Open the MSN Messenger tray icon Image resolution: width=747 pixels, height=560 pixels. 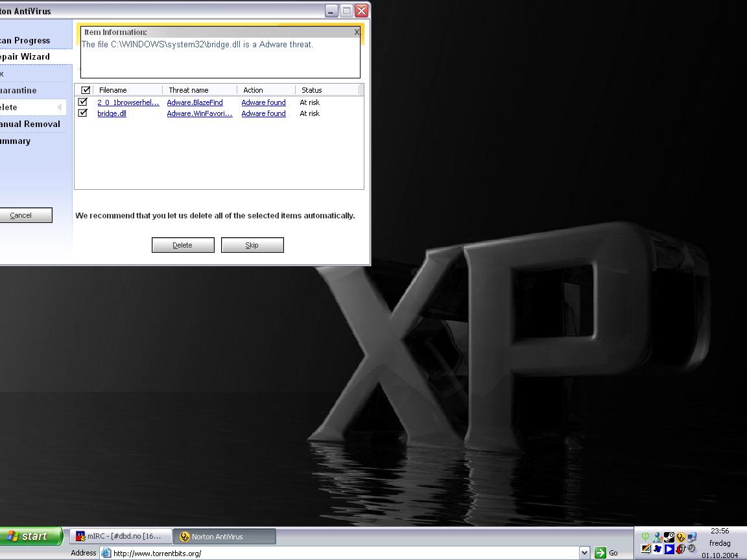(x=658, y=537)
